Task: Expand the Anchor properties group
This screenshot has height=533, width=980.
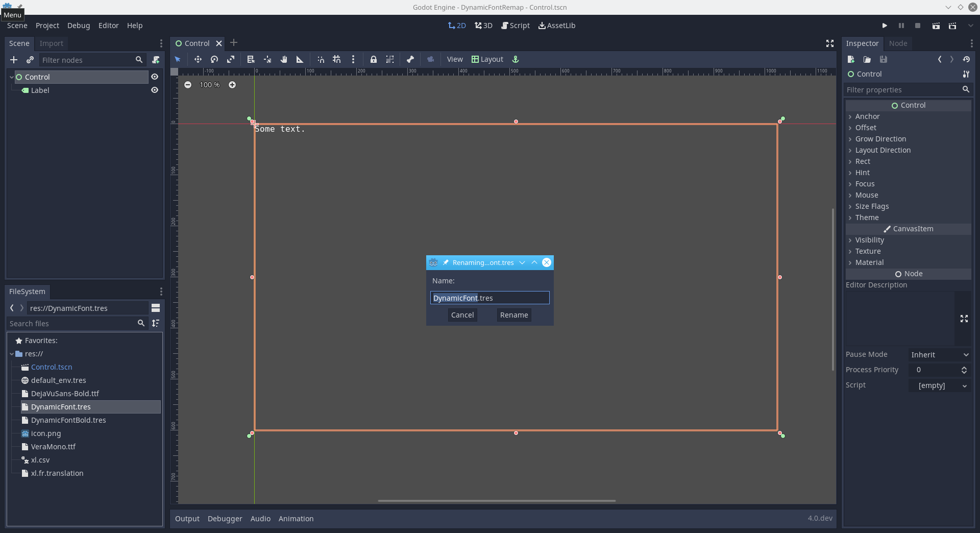Action: pos(869,116)
